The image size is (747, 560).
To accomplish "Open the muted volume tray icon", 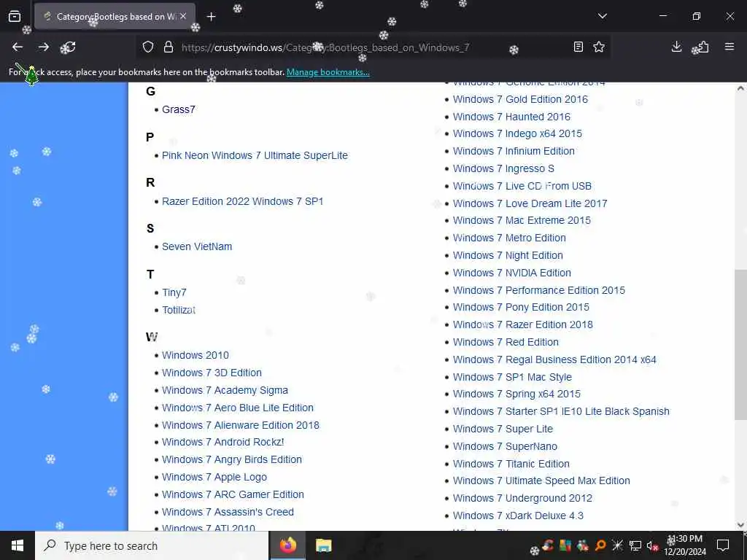I will click(x=652, y=545).
